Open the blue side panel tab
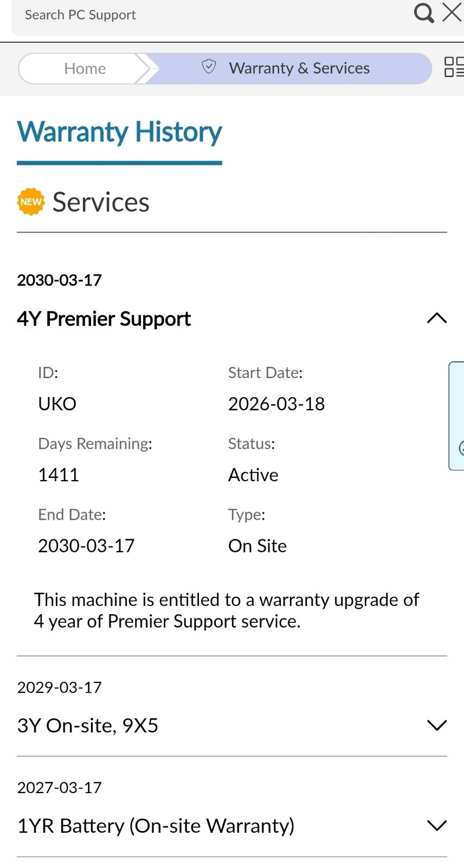 [x=456, y=416]
